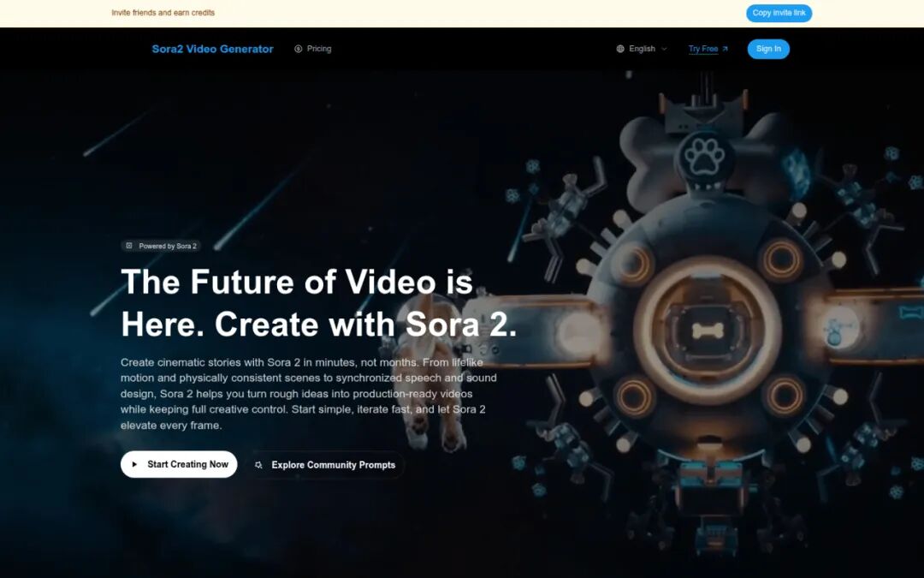The image size is (924, 578).
Task: Follow the Try Free link
Action: click(x=708, y=49)
